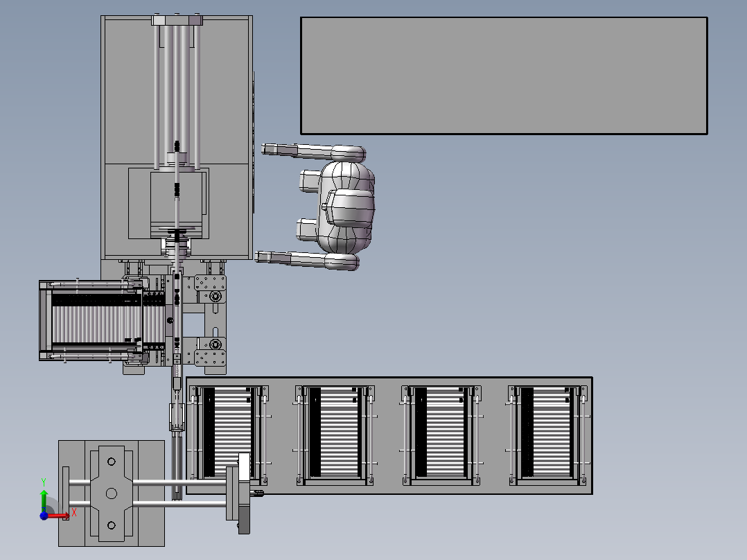
Task: Click the top hole of the bottom-left clamp block
Action: pos(112,462)
